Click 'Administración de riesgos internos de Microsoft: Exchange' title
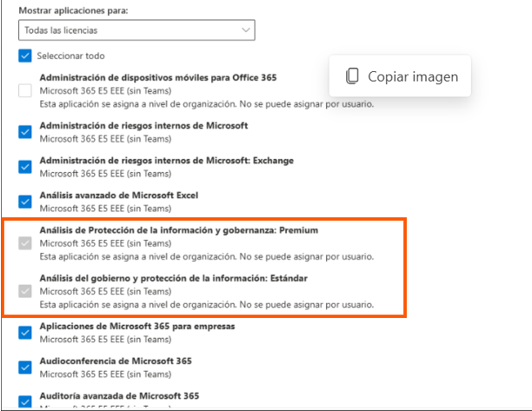This screenshot has width=532, height=411. 167,161
